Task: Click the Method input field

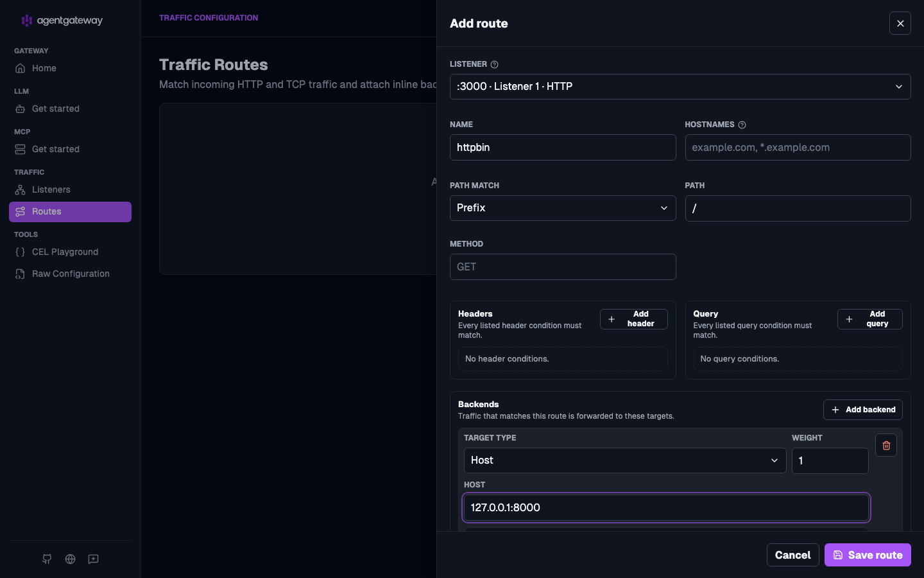Action: pos(563,267)
